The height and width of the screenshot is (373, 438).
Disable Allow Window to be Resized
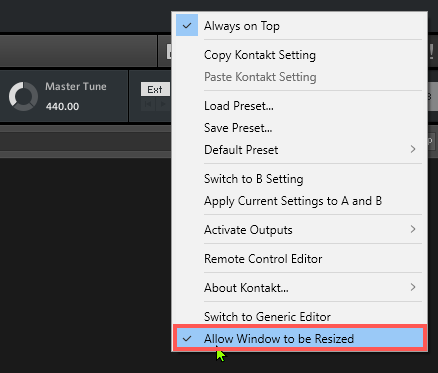pos(299,339)
